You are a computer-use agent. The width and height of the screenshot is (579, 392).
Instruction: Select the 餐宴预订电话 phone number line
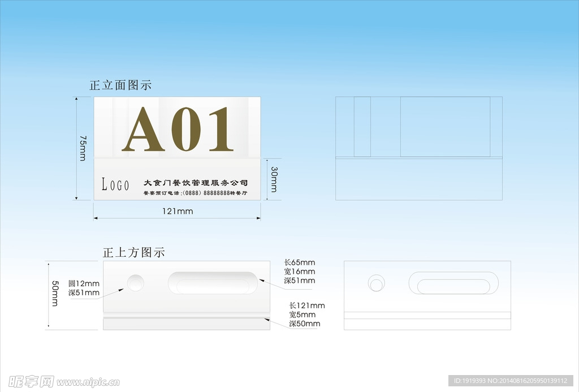[x=195, y=193]
